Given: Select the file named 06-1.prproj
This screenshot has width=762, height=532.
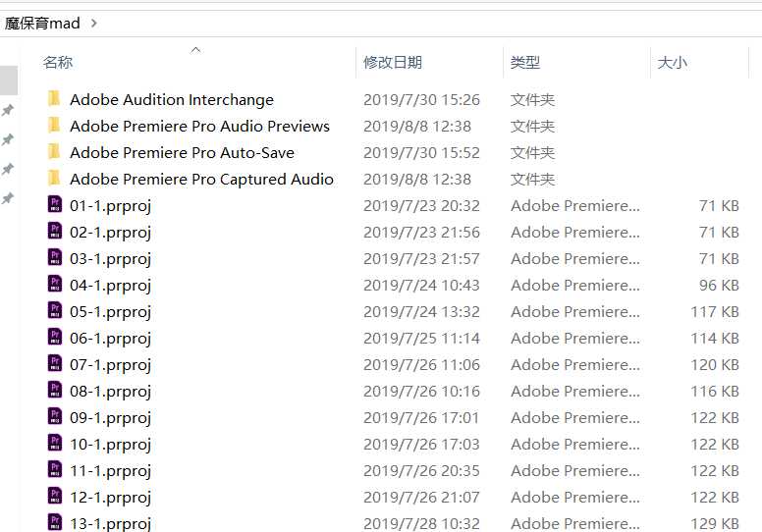Looking at the screenshot, I should pos(110,339).
